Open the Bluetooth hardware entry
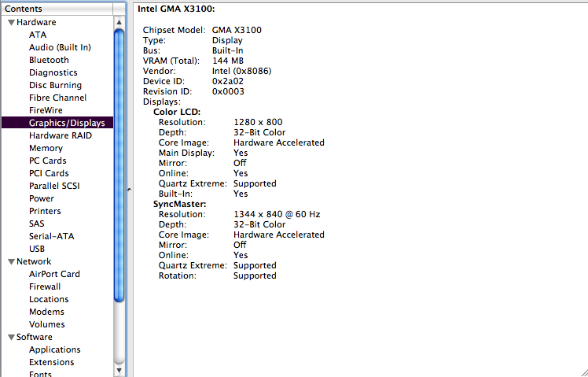The image size is (588, 377). tap(49, 60)
